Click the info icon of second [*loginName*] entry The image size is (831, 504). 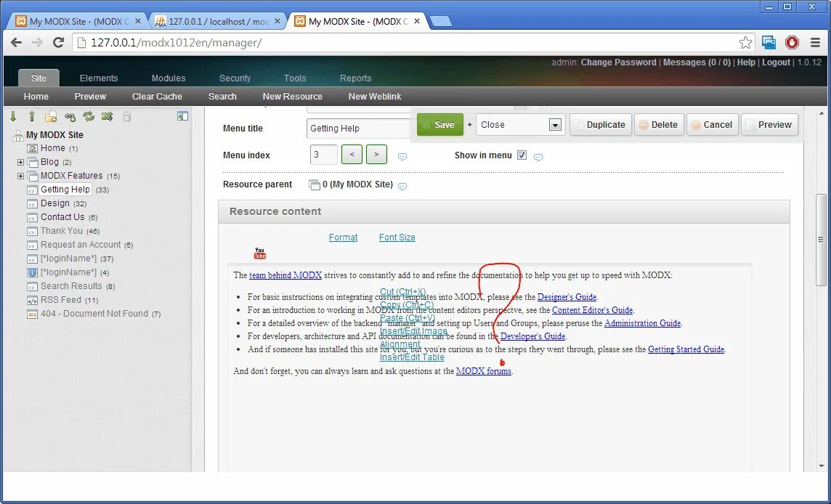(33, 272)
